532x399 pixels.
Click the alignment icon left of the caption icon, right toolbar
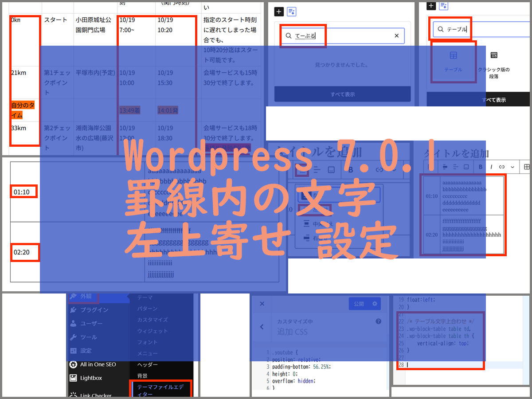455,167
